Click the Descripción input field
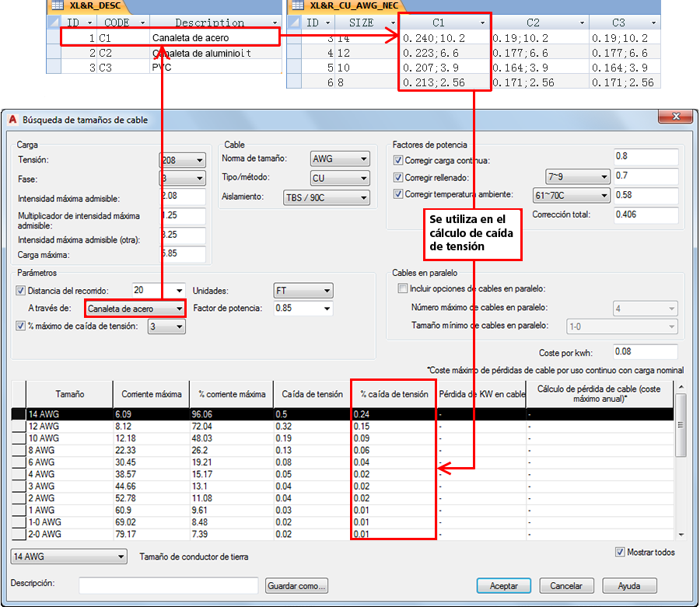Viewport: 700px width, 607px height. pos(168,585)
